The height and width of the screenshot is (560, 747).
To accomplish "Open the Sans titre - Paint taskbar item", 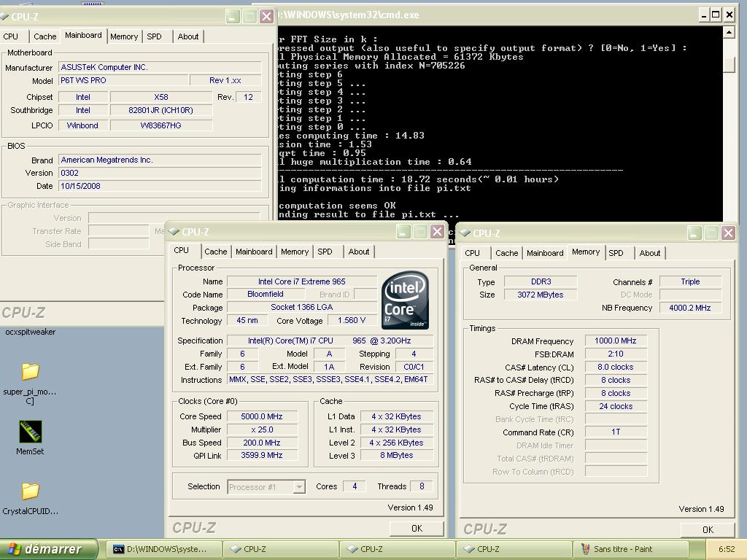I will pos(630,549).
